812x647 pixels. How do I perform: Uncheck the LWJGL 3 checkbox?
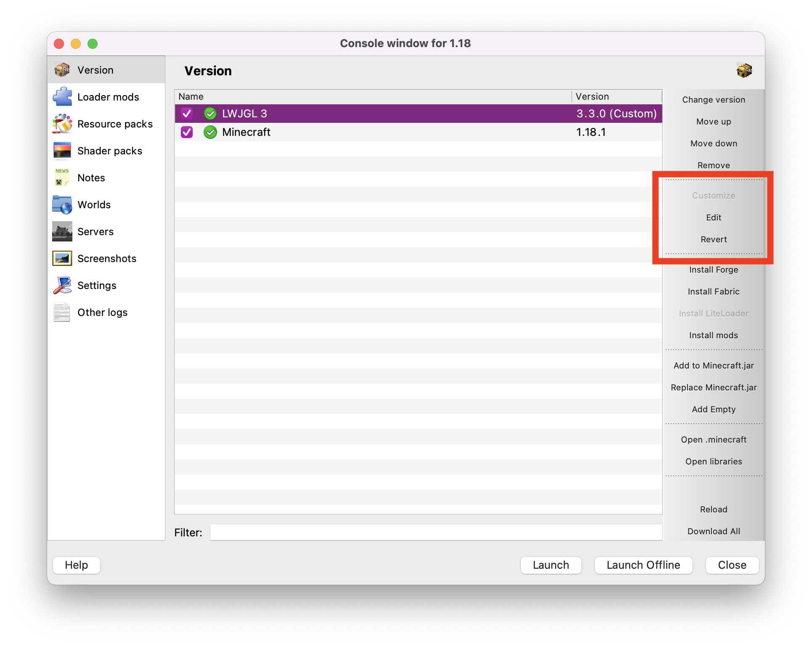click(x=187, y=114)
